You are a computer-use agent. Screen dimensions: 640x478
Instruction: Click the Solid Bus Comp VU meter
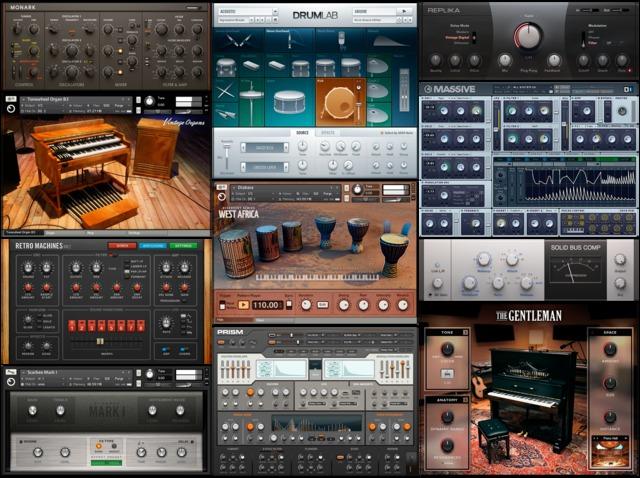click(576, 269)
